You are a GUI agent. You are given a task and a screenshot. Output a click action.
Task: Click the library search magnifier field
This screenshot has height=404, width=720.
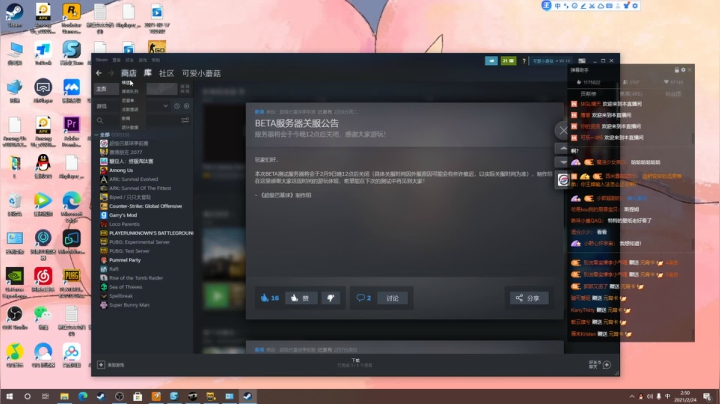(100, 120)
